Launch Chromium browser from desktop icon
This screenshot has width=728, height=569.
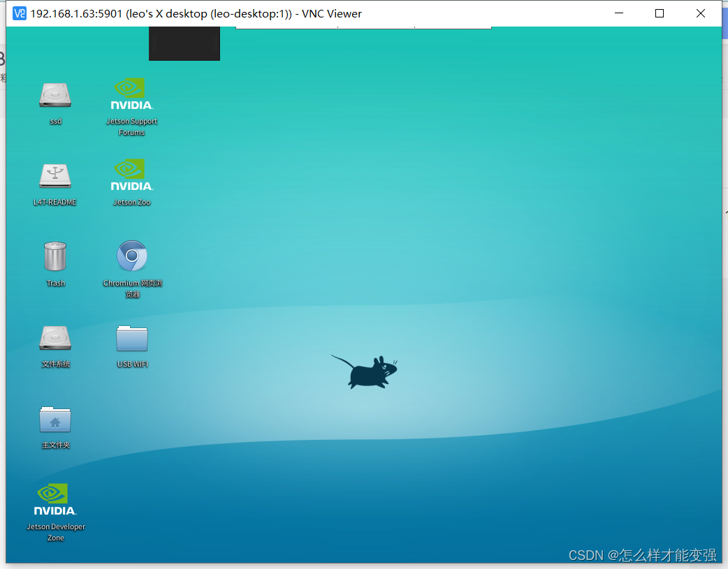pos(132,256)
